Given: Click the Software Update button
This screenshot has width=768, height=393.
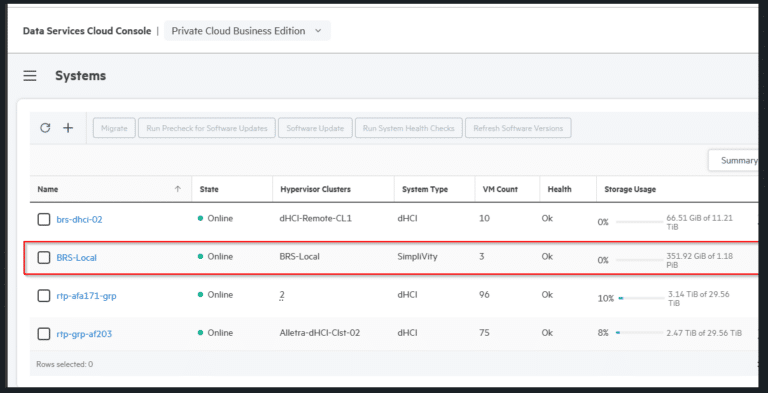Looking at the screenshot, I should (315, 128).
